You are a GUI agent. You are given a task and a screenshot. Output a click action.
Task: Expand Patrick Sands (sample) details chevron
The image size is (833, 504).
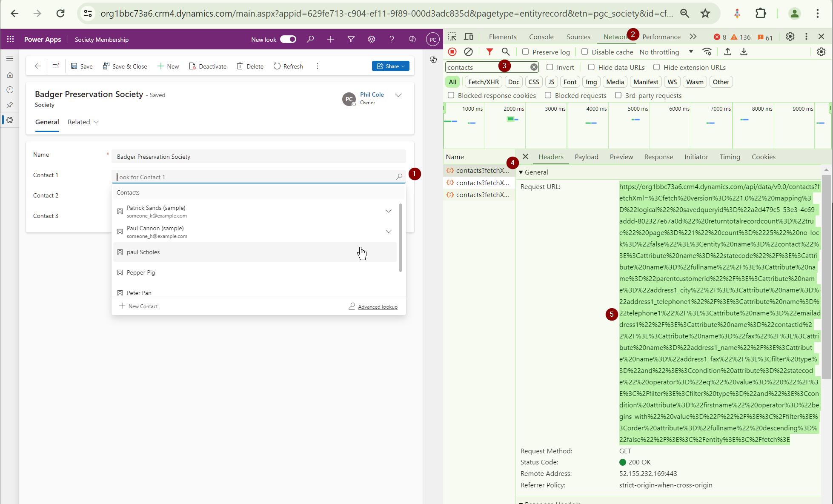[x=389, y=211]
